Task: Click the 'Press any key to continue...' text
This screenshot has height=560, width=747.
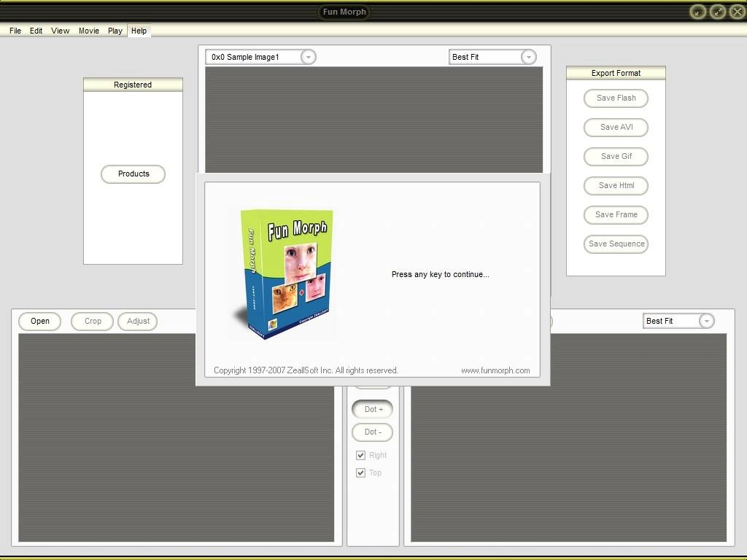Action: click(440, 274)
